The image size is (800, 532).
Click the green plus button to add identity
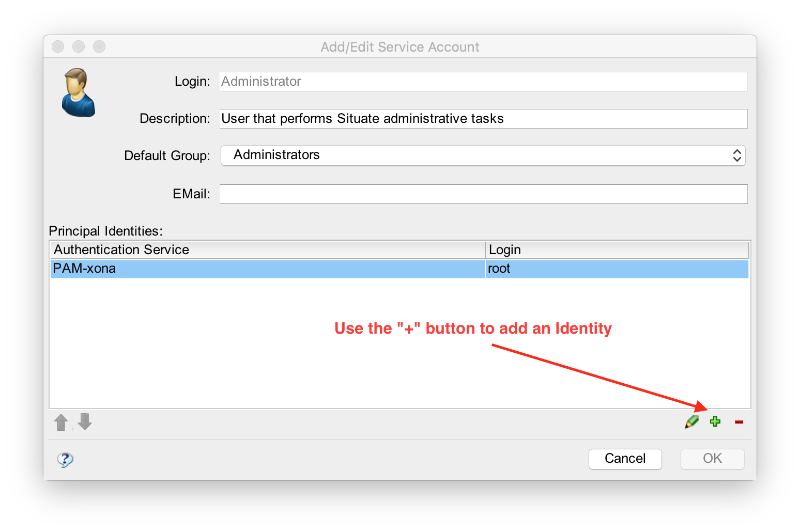715,422
